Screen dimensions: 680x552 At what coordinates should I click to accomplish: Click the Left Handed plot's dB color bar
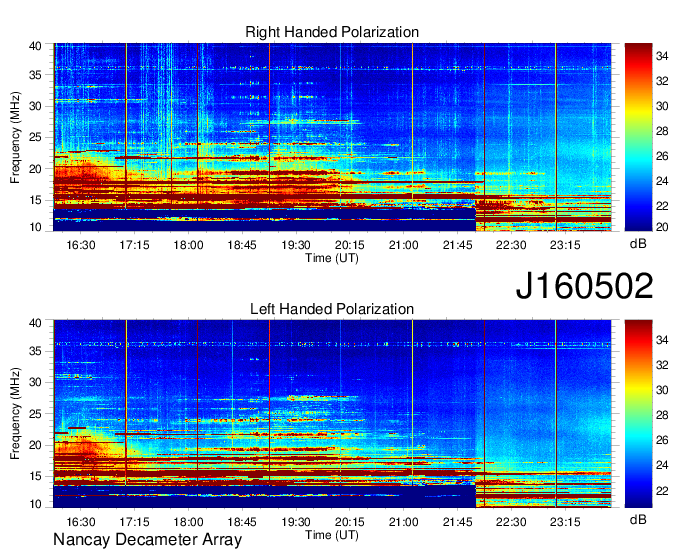pyautogui.click(x=638, y=414)
